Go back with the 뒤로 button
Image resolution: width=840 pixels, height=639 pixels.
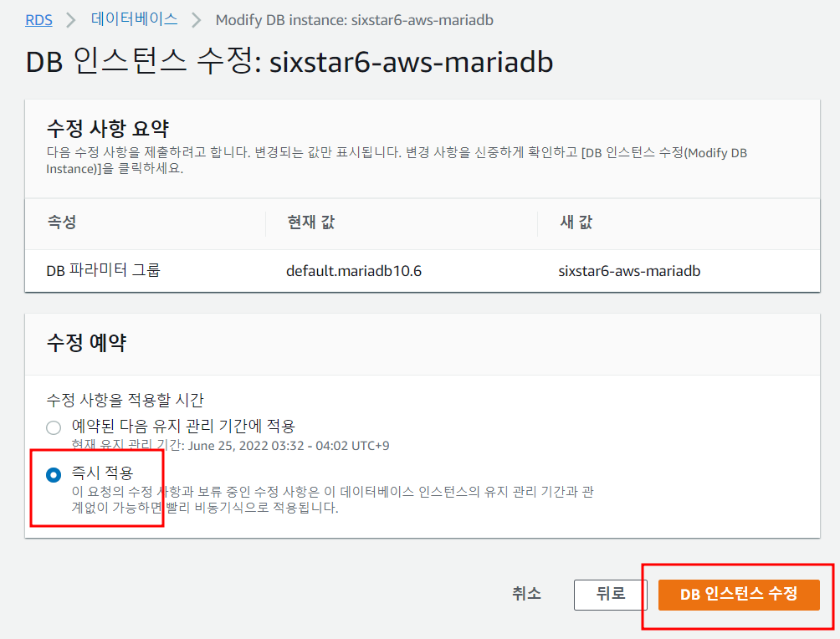coord(611,594)
